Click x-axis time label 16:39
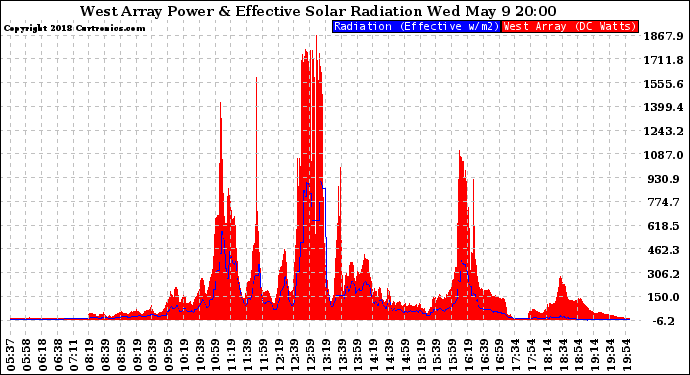 (484, 355)
